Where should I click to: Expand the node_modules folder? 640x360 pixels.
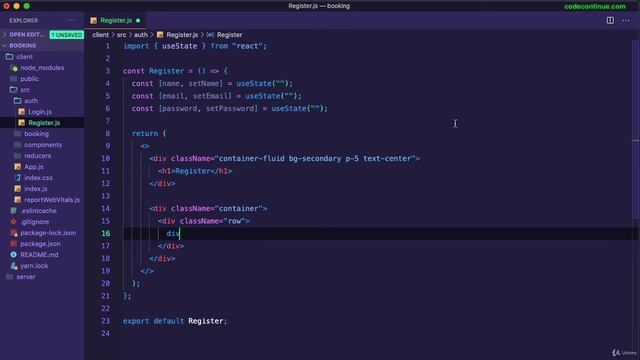pos(42,68)
